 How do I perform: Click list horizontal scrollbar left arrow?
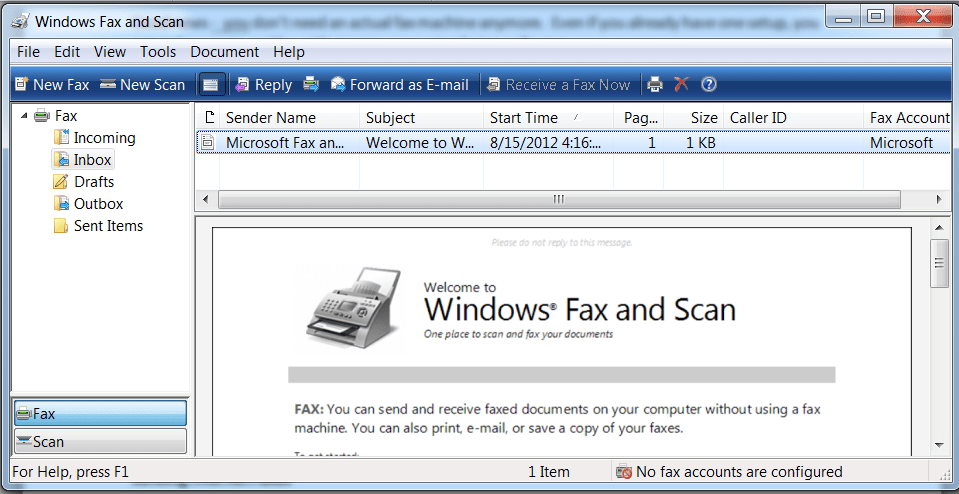206,199
